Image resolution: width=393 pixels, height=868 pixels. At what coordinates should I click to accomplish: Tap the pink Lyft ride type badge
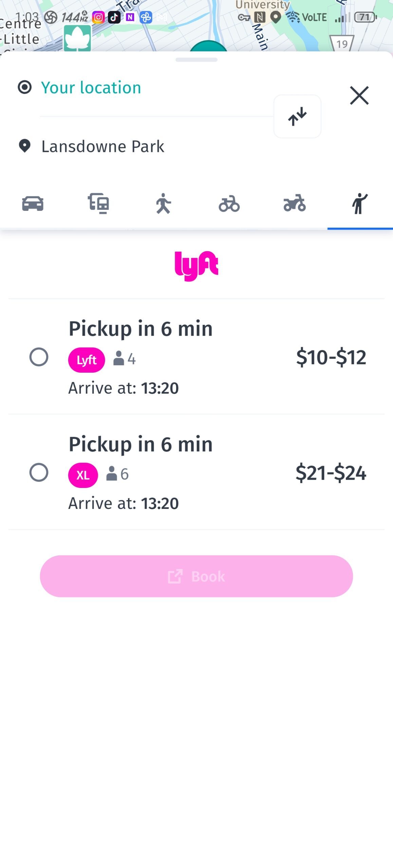[87, 360]
